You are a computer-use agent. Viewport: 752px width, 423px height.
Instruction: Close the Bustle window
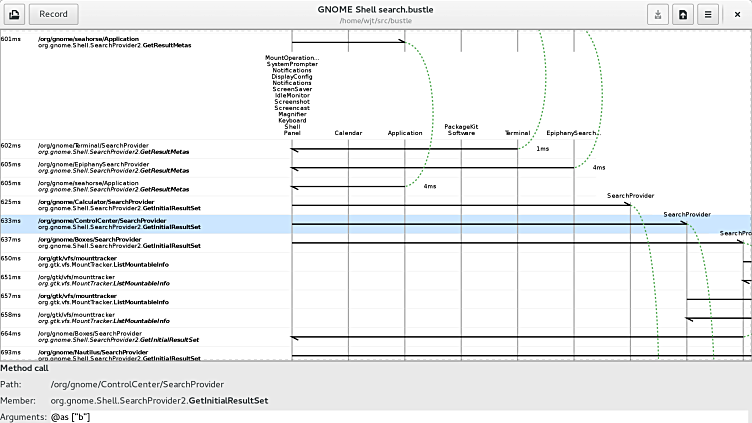[x=737, y=14]
